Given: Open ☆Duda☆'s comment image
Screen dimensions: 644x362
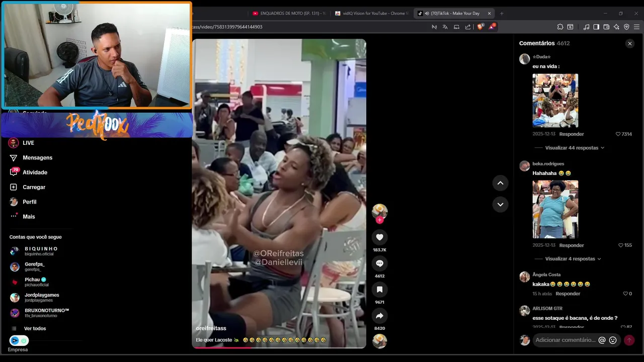Looking at the screenshot, I should point(555,101).
